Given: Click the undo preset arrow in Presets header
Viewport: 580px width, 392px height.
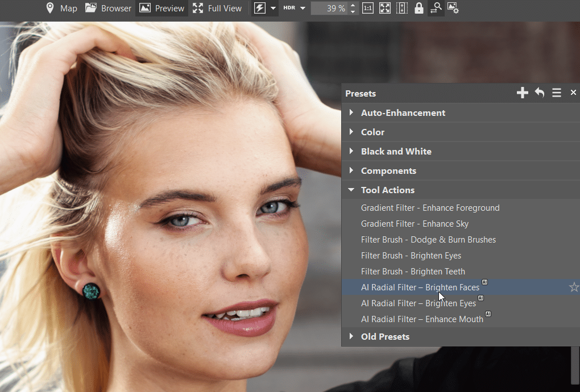Looking at the screenshot, I should coord(539,93).
